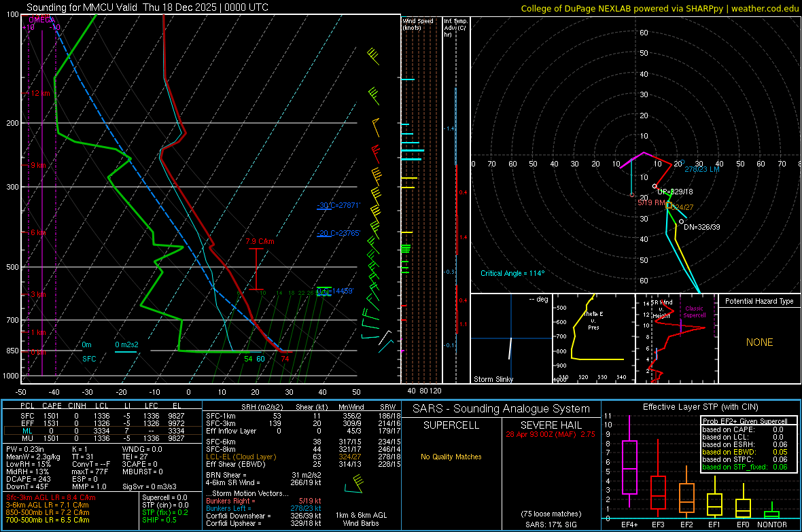Click the STP (fix) = 0.2 value
The image size is (802, 532).
[165, 512]
